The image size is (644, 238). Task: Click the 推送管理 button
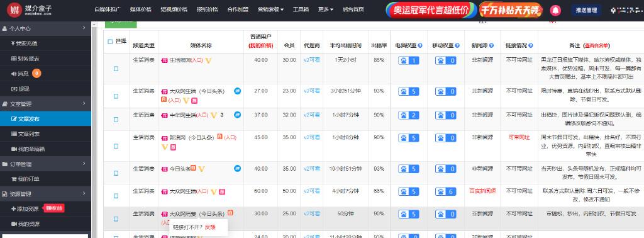(586, 11)
